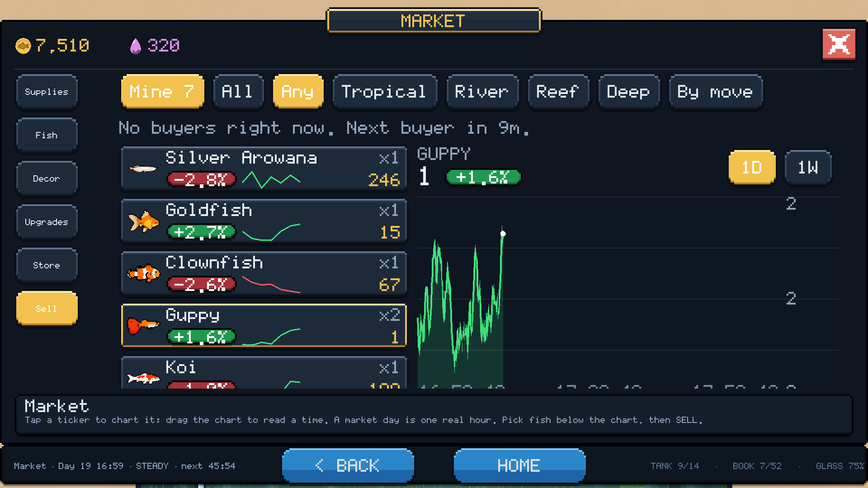Switch the chart to the 1W range
This screenshot has width=868, height=488.
tap(808, 168)
